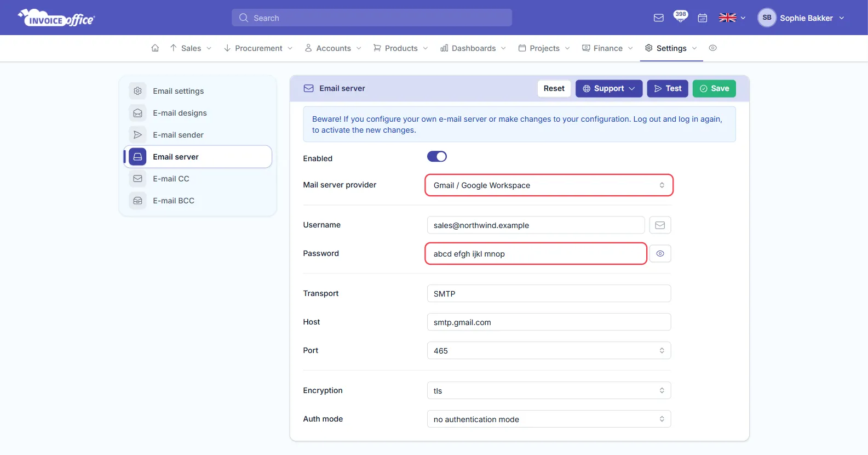The width and height of the screenshot is (868, 455).
Task: Open the Sales menu
Action: point(191,48)
